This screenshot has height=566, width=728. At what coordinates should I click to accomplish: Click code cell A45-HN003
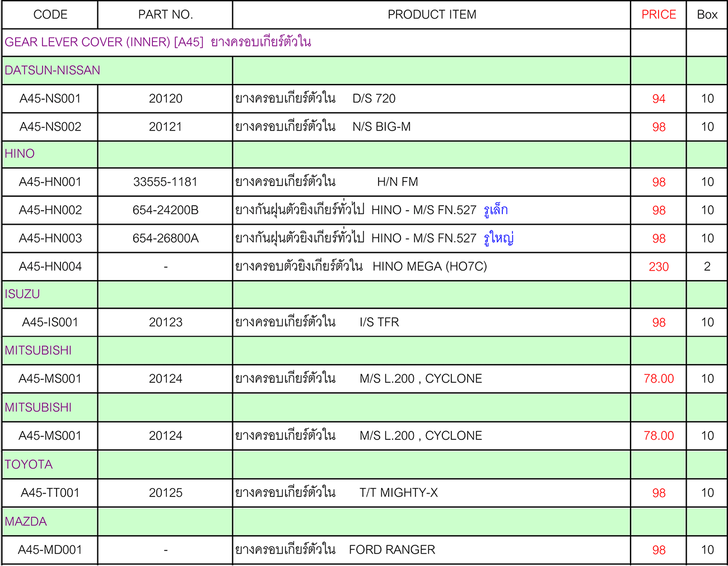click(x=50, y=238)
